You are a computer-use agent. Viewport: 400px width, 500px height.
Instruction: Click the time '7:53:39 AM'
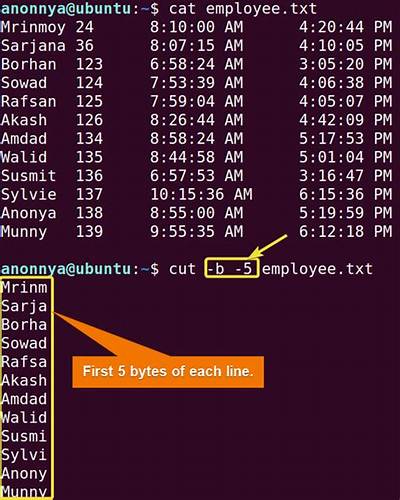coord(196,83)
